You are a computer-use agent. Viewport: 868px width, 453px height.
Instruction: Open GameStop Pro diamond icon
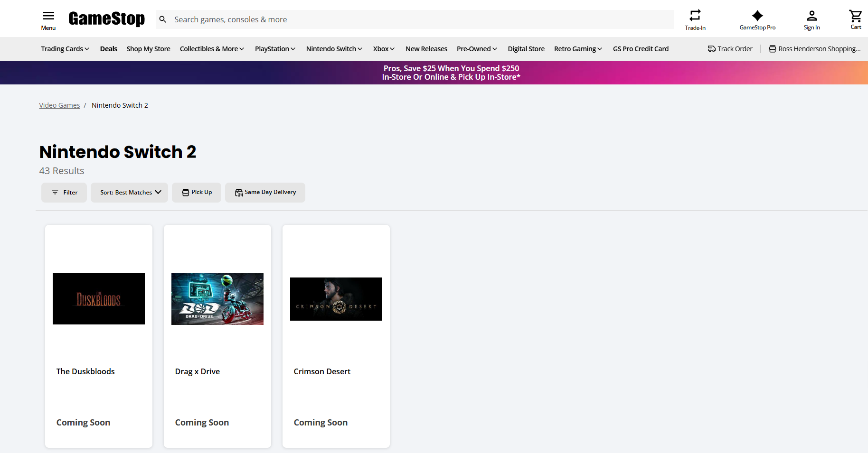coord(757,16)
